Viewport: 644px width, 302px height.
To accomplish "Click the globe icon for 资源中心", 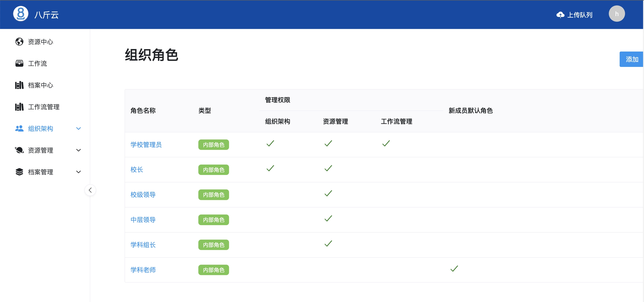I will pyautogui.click(x=19, y=42).
